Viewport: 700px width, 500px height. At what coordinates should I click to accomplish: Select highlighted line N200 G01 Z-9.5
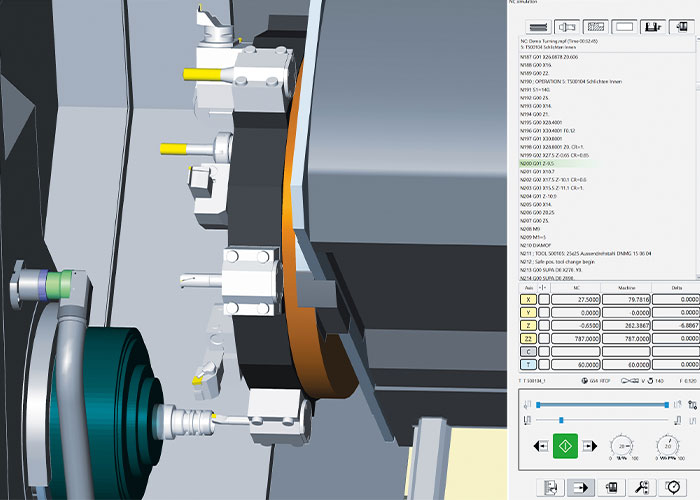pos(538,163)
